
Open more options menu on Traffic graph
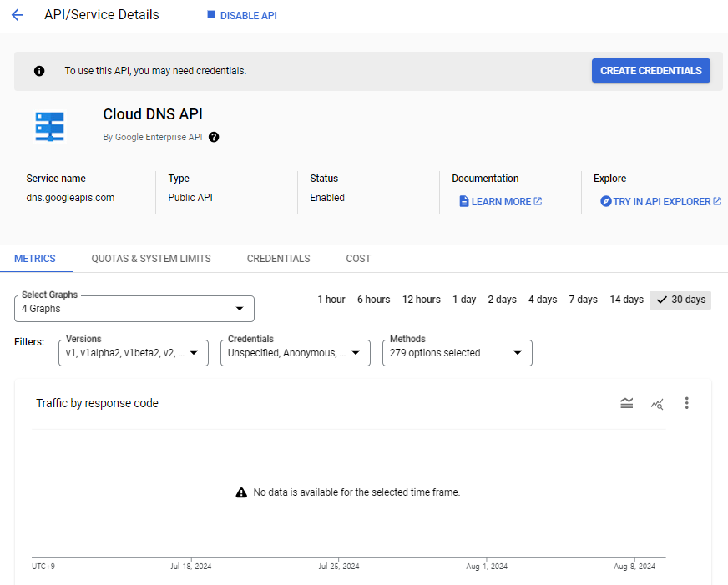[x=687, y=403]
